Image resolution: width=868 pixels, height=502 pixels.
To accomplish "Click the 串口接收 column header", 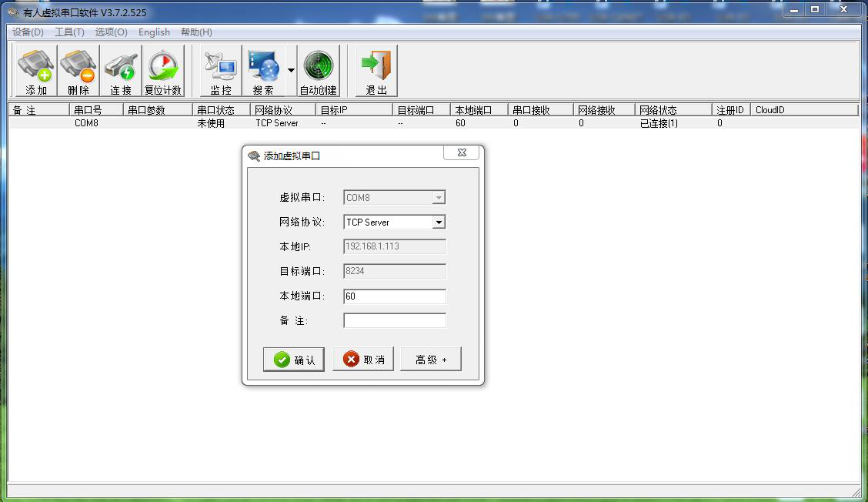I will tap(540, 109).
